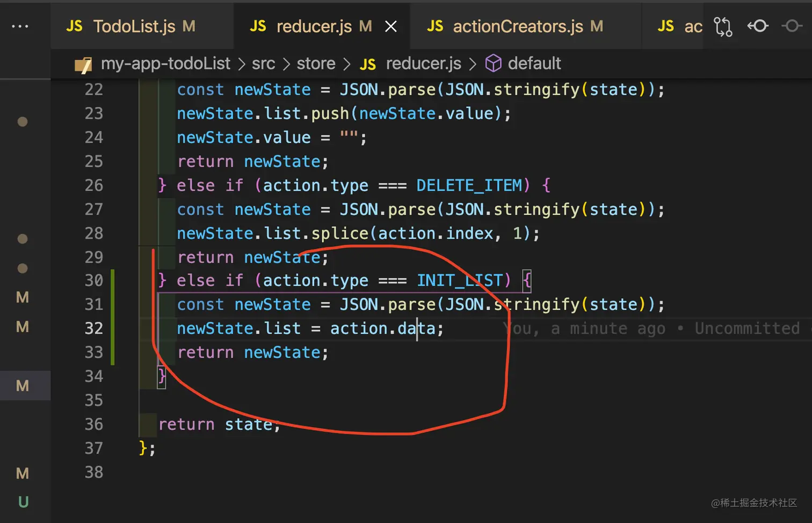The height and width of the screenshot is (523, 812).
Task: Click the push method on line 23
Action: pyautogui.click(x=330, y=113)
